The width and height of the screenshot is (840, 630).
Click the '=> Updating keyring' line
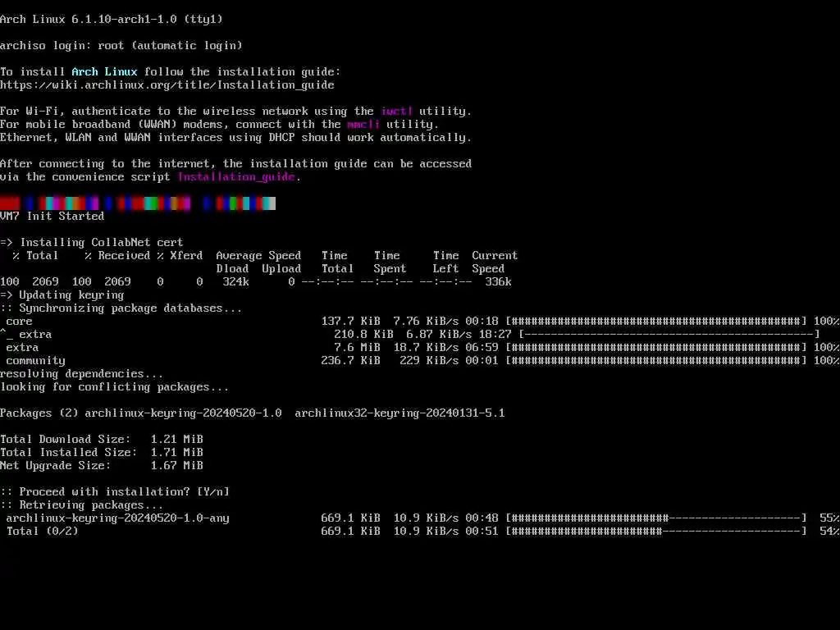62,295
